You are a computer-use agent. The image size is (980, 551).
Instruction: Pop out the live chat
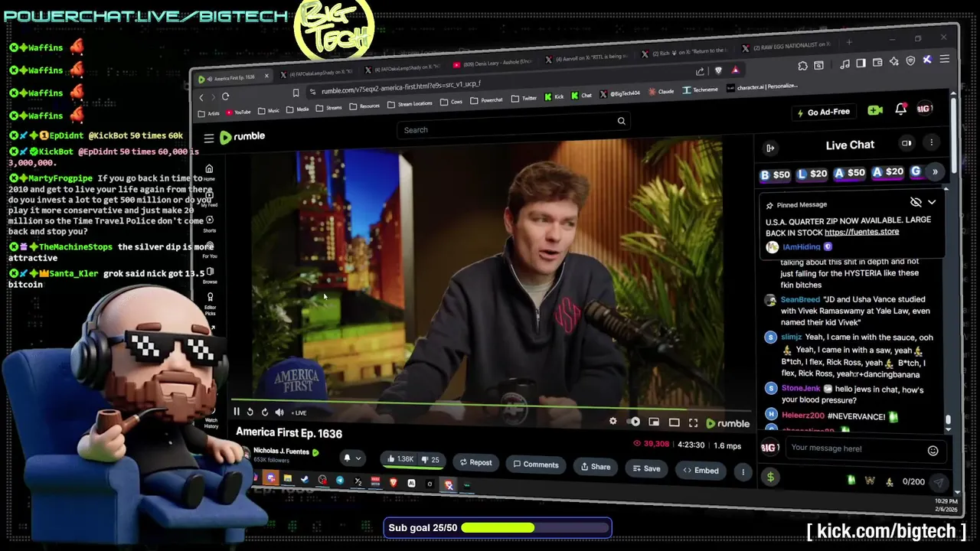click(x=906, y=143)
